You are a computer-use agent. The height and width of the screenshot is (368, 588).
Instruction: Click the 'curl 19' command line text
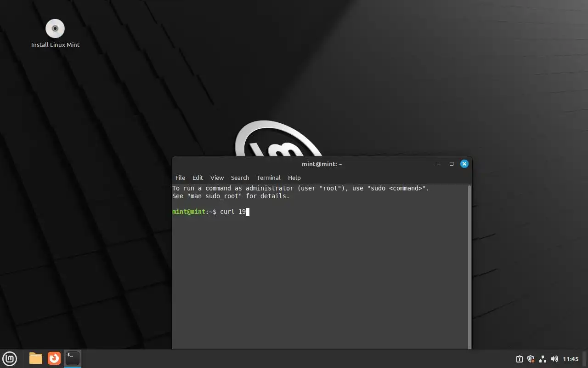233,212
